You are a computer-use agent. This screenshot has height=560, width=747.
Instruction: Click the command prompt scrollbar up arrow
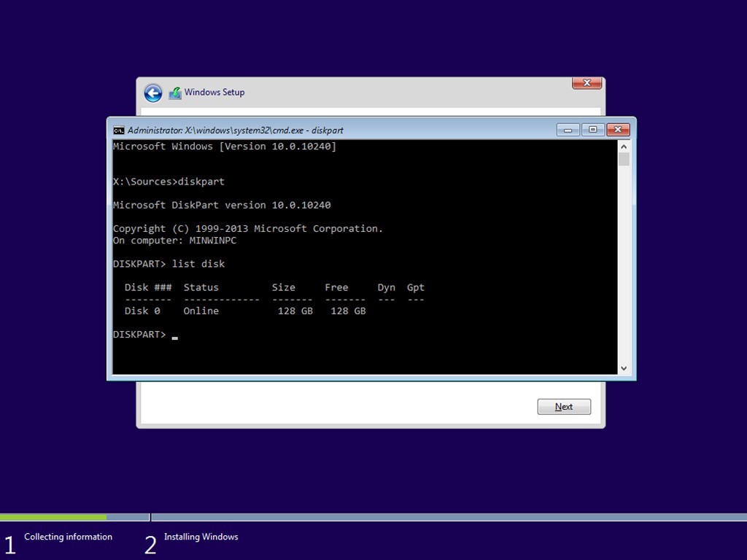point(624,147)
